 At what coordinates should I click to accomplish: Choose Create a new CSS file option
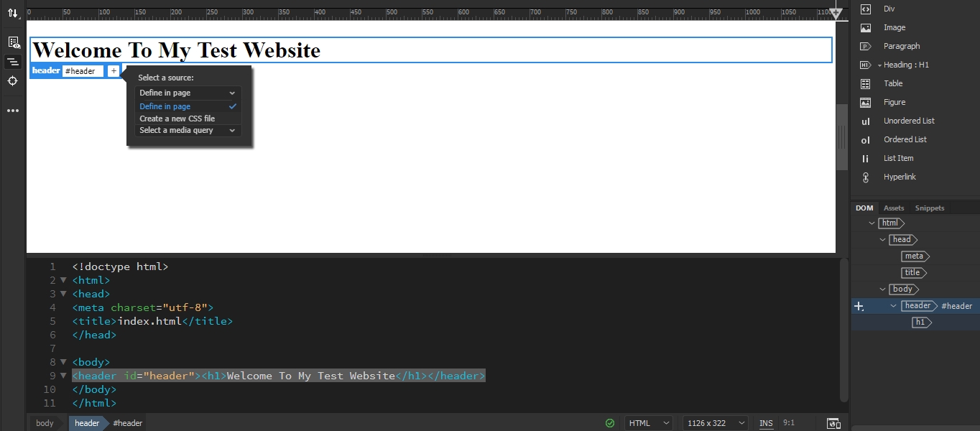[177, 118]
